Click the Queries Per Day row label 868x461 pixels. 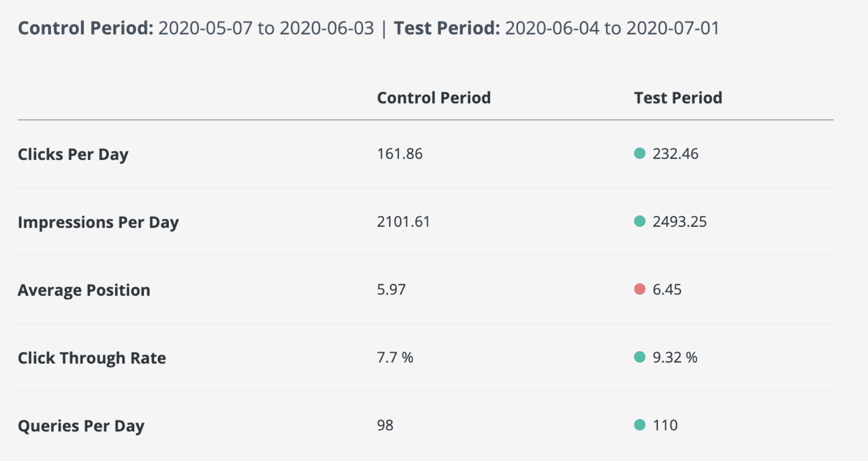pos(81,426)
